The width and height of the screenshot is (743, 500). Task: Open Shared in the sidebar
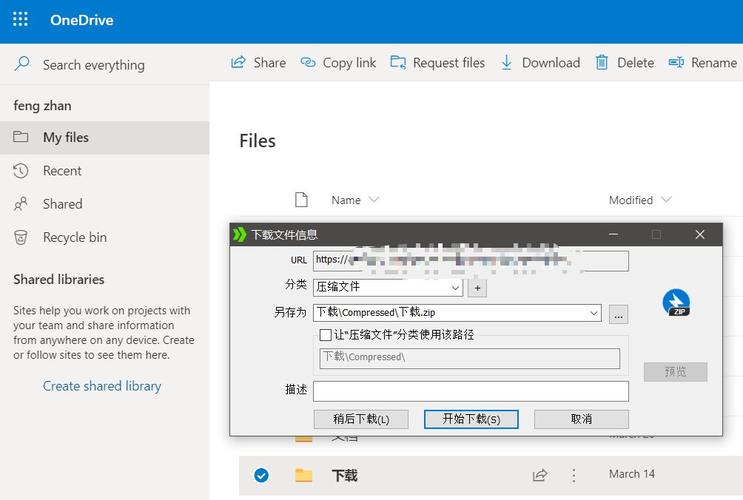point(63,204)
